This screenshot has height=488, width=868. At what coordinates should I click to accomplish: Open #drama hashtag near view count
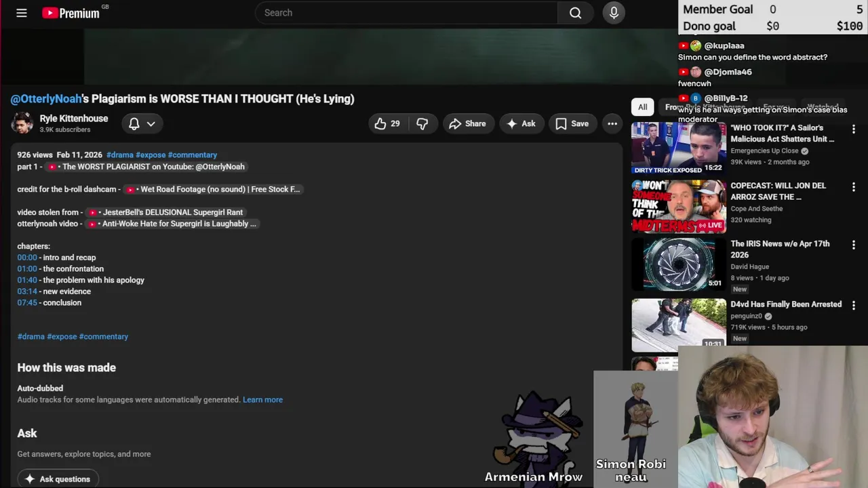point(120,155)
